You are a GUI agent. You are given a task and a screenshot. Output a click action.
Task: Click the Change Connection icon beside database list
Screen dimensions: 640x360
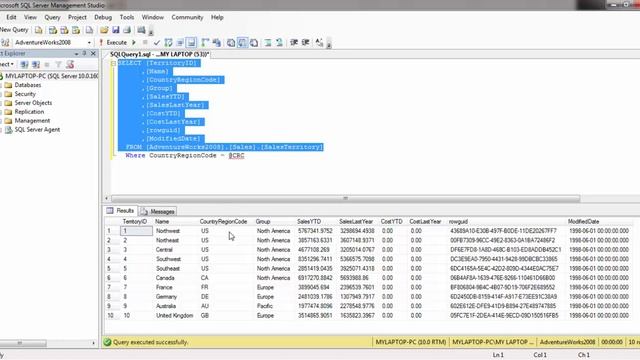pos(5,42)
